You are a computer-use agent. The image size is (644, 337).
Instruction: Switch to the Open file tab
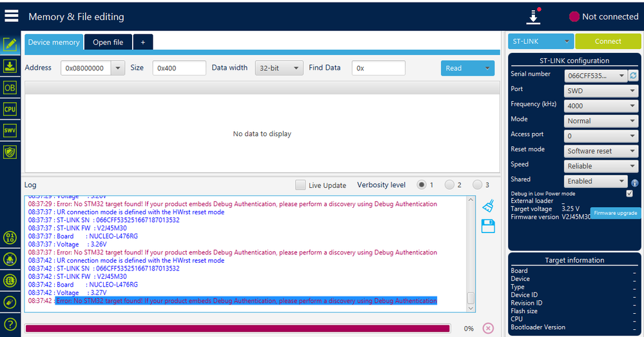[108, 42]
